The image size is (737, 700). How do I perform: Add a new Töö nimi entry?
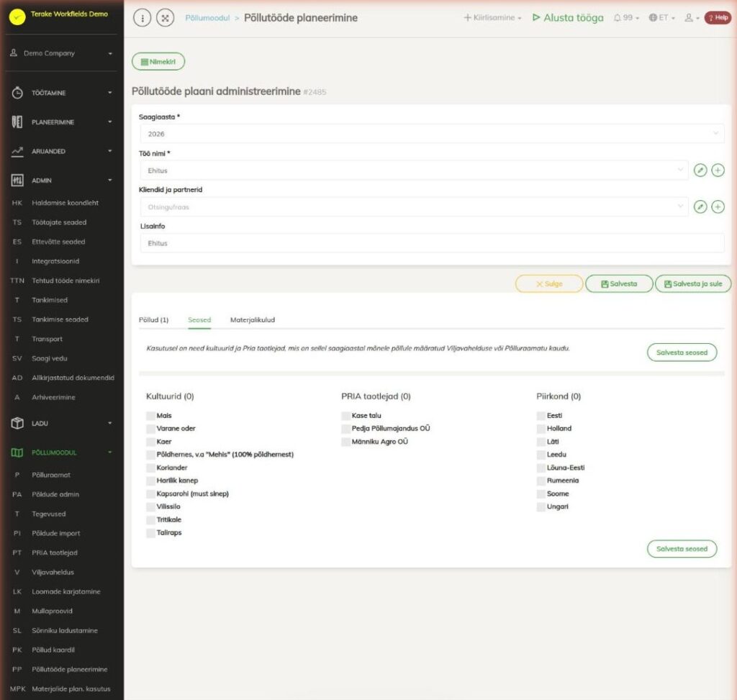[718, 170]
